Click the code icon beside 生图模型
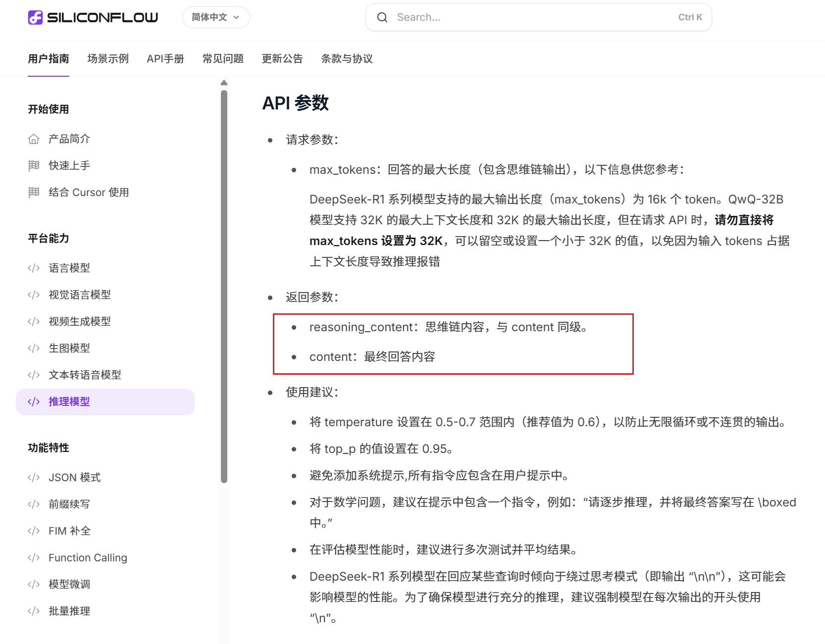Image resolution: width=825 pixels, height=644 pixels. click(34, 348)
